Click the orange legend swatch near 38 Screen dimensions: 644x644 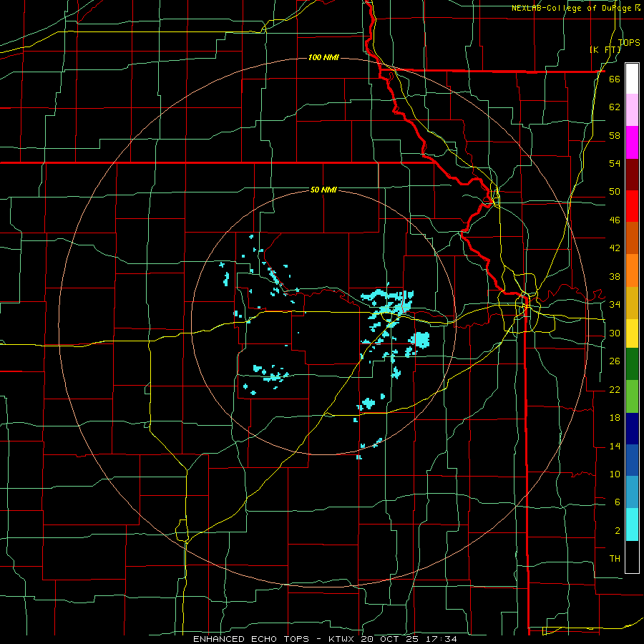(x=632, y=270)
